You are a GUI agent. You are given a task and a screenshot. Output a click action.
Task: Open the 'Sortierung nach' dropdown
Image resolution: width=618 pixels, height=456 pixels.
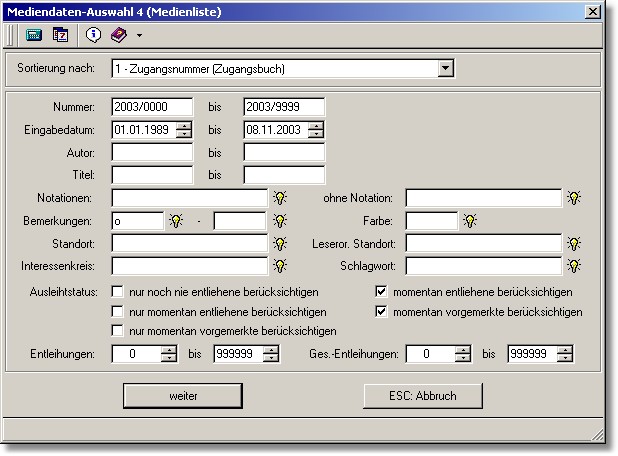(446, 69)
